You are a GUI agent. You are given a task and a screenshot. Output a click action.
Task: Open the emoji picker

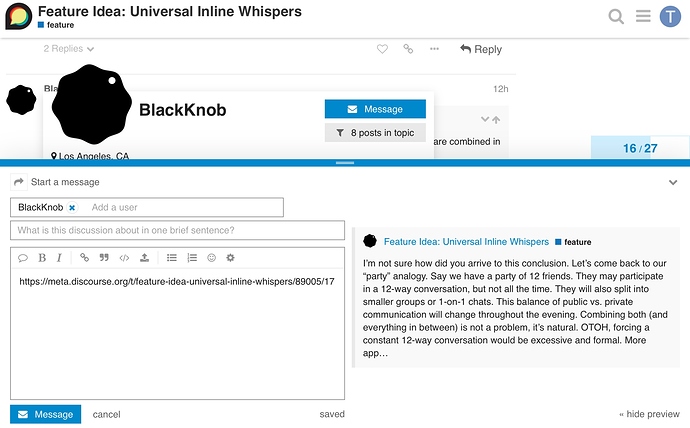click(212, 258)
